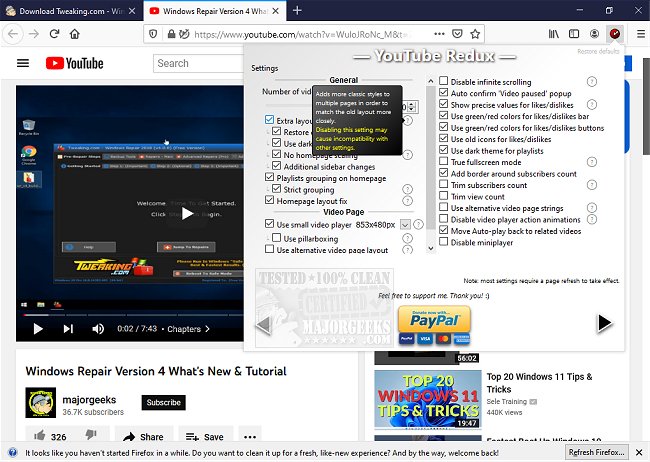View site security padlock information

point(171,34)
